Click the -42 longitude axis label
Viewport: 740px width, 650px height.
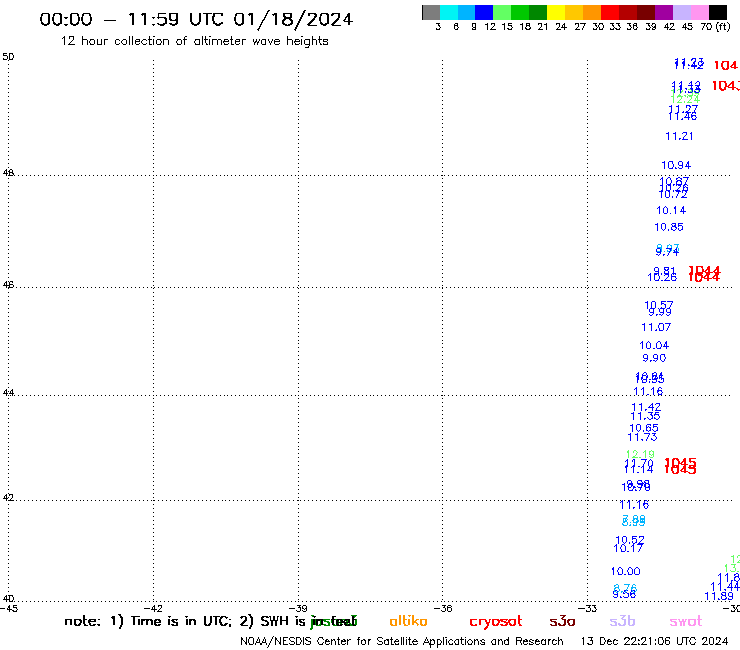tap(153, 608)
